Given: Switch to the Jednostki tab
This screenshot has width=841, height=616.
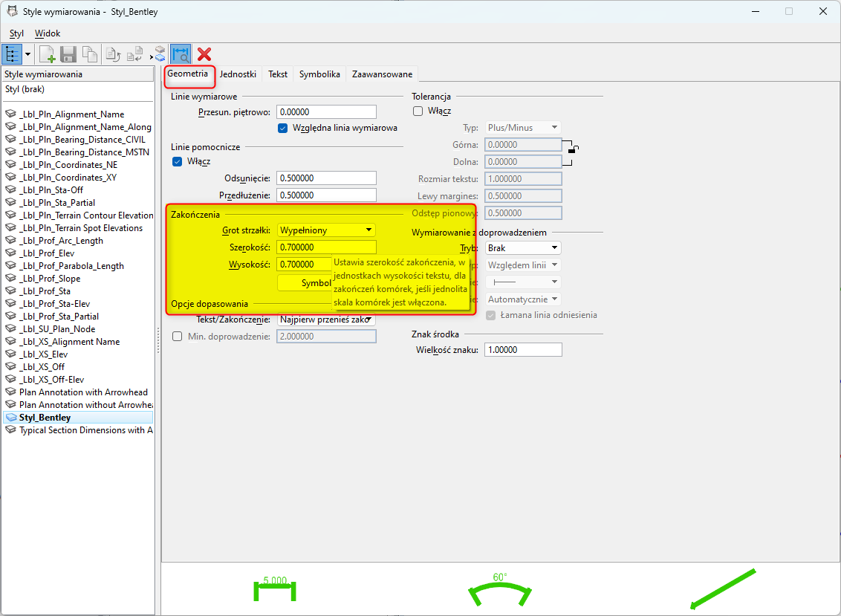Looking at the screenshot, I should click(238, 74).
